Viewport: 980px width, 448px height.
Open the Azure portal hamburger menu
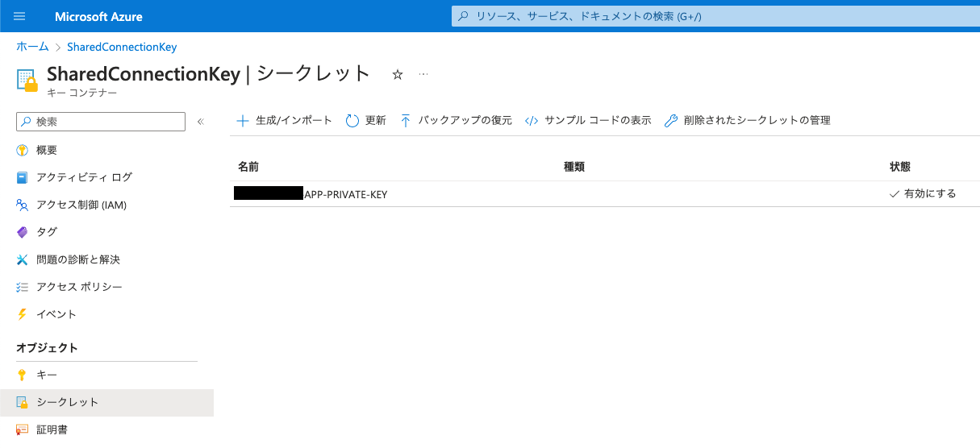[x=20, y=16]
